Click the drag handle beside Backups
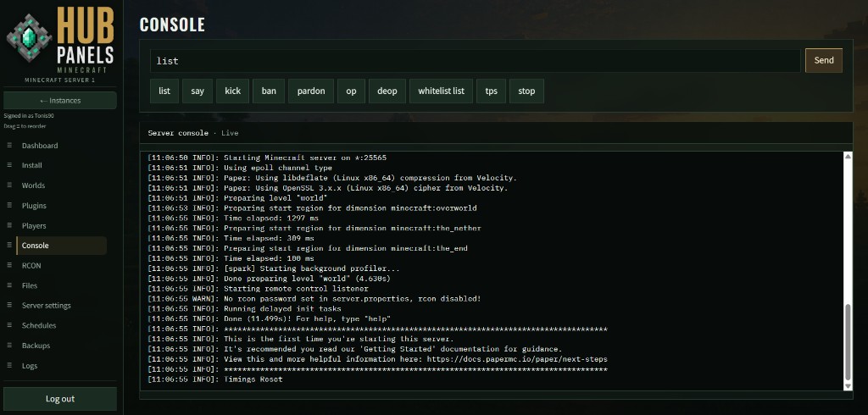The image size is (868, 415). [8, 346]
